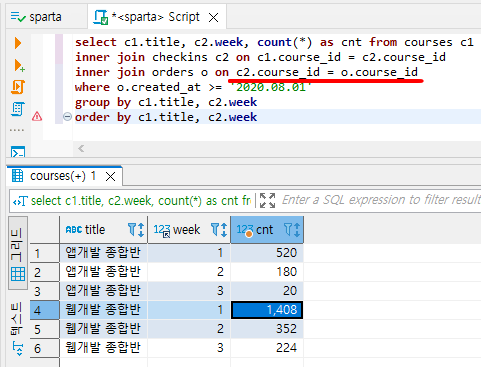This screenshot has height=367, width=481.
Task: Click the 'inner join checkins c2' line
Action: (x=260, y=57)
